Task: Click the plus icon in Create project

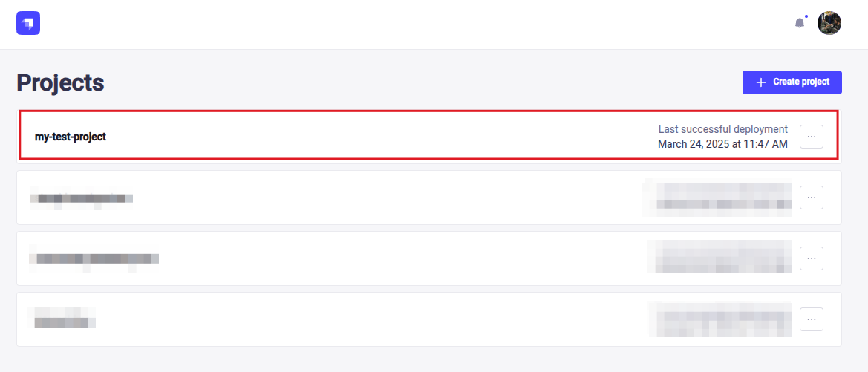Action: click(760, 82)
